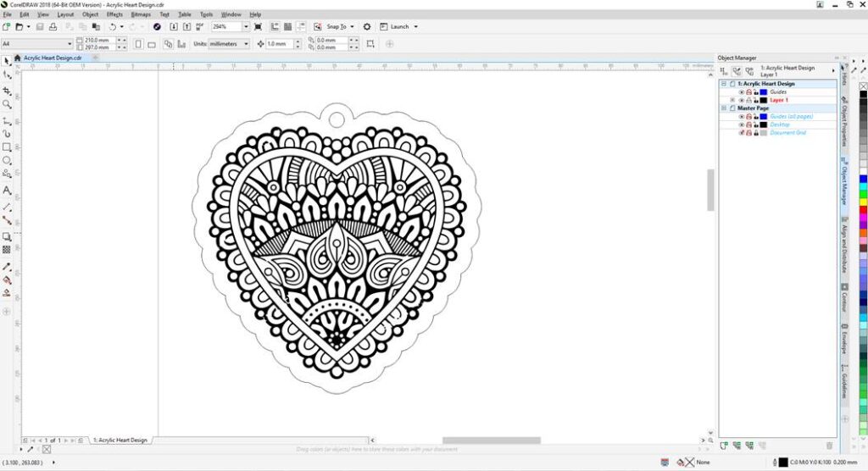Select the Crop tool
This screenshot has height=471, width=868.
pyautogui.click(x=7, y=90)
